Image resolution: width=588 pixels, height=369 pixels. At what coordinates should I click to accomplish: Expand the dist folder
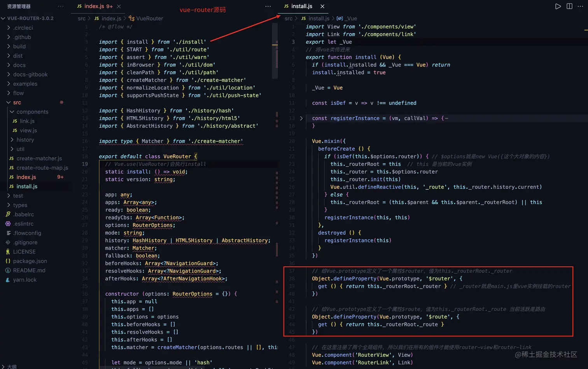click(9, 56)
